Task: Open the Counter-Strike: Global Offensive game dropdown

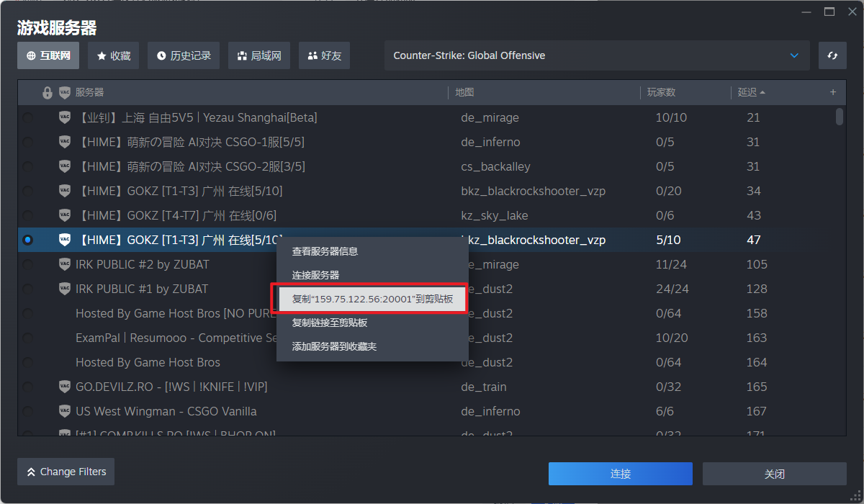Action: pyautogui.click(x=597, y=55)
